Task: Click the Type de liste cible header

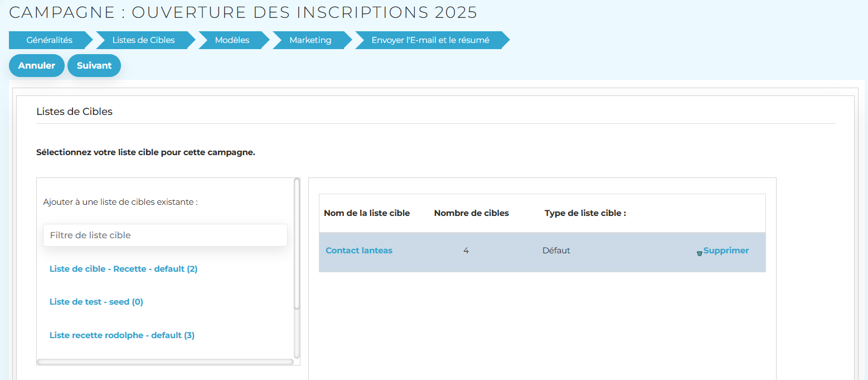Action: pyautogui.click(x=585, y=213)
